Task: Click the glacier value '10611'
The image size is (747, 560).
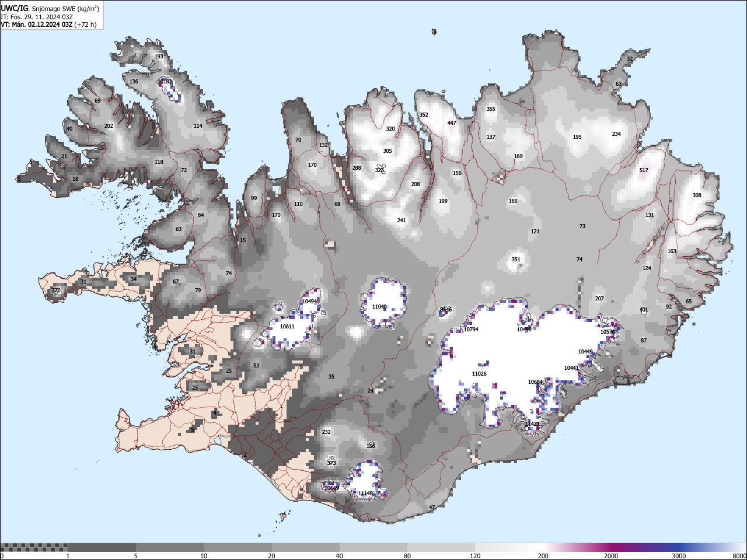Action: 287,327
